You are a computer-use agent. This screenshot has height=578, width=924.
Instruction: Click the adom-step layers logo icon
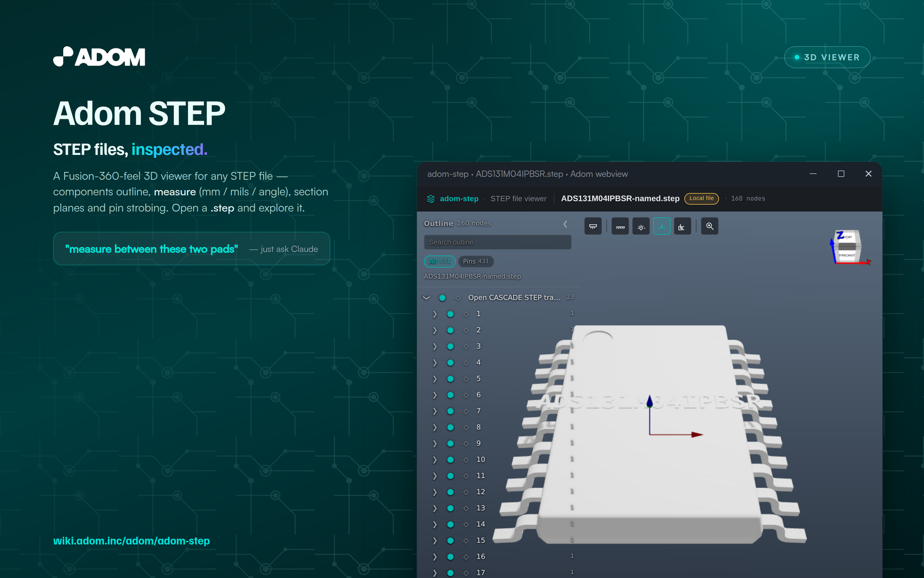pos(431,199)
